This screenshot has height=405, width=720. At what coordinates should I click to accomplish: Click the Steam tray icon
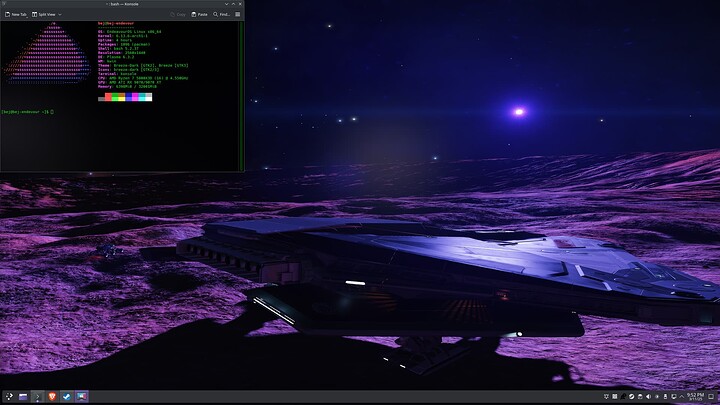[631, 396]
